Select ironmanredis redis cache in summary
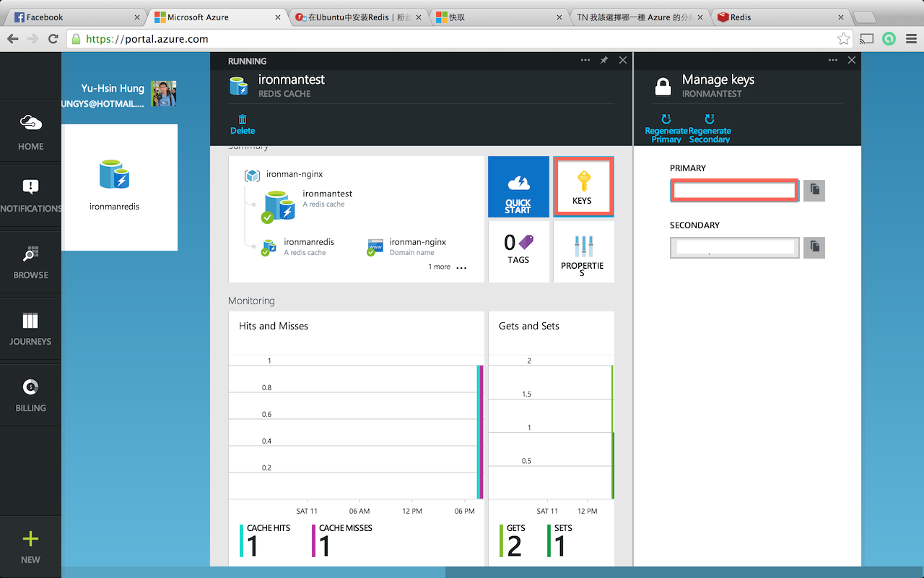Image resolution: width=924 pixels, height=578 pixels. click(297, 247)
